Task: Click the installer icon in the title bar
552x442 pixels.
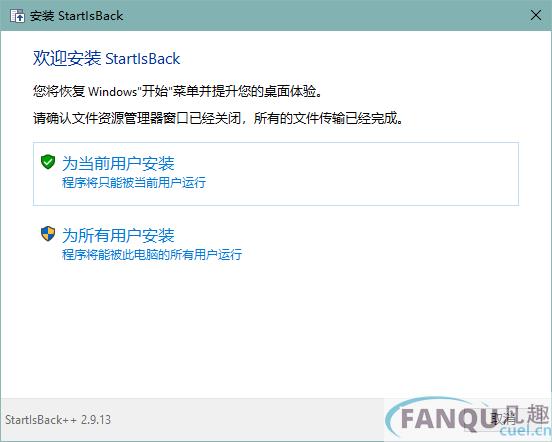Action: click(17, 15)
